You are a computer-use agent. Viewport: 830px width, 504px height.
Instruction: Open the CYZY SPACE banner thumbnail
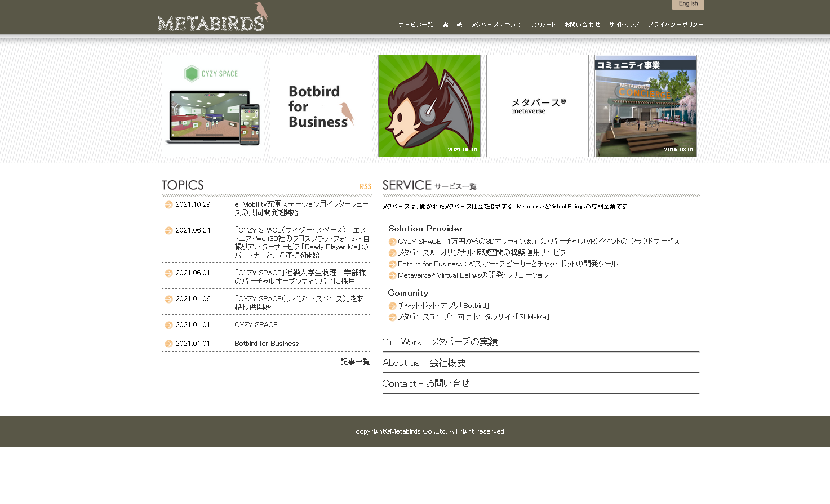213,106
